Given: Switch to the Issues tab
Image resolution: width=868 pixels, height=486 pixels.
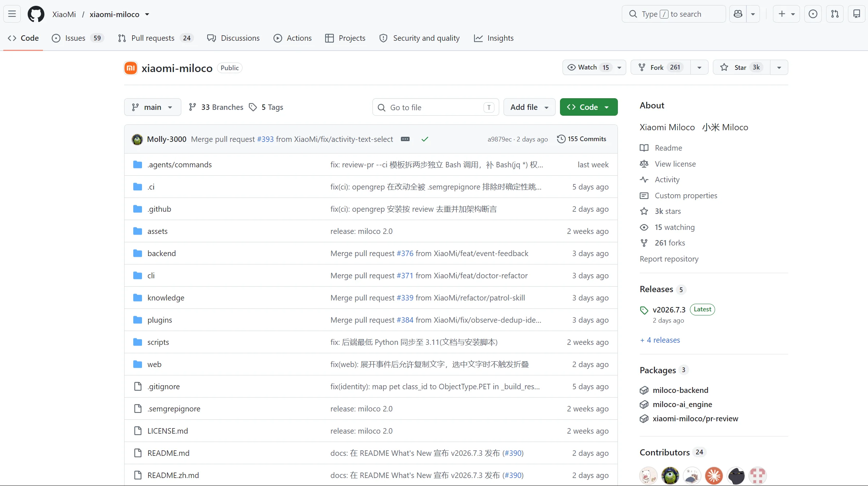Looking at the screenshot, I should [x=78, y=38].
